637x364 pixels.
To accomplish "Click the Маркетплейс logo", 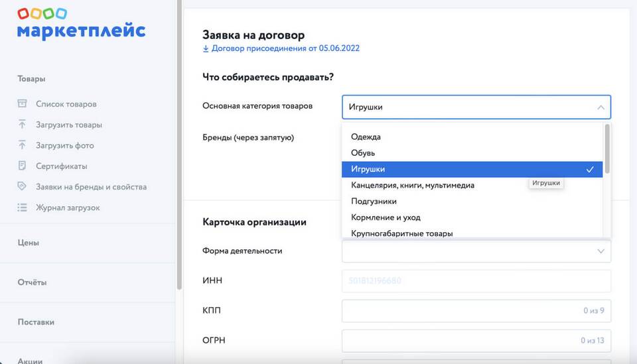I will [x=80, y=24].
